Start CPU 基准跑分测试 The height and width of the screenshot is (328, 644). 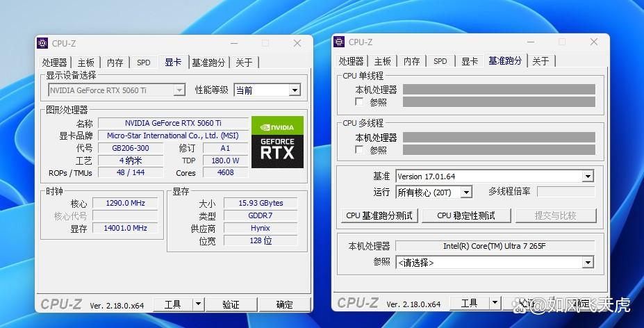click(x=379, y=215)
